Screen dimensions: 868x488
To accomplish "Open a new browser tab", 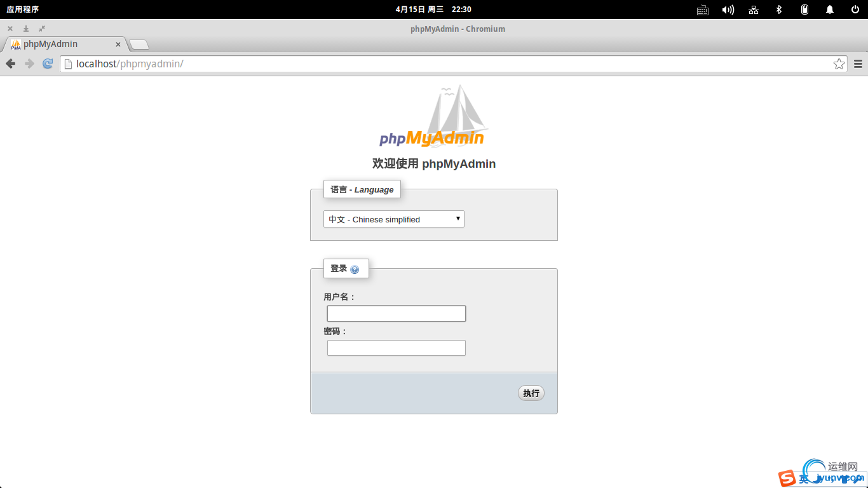I will pos(139,44).
